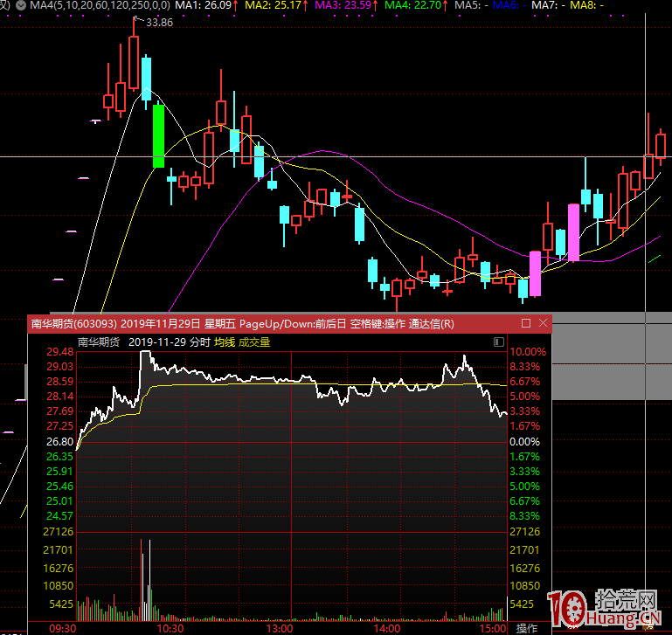This screenshot has height=635, width=672.
Task: Click the 28.59 red price axis value
Action: pos(60,382)
